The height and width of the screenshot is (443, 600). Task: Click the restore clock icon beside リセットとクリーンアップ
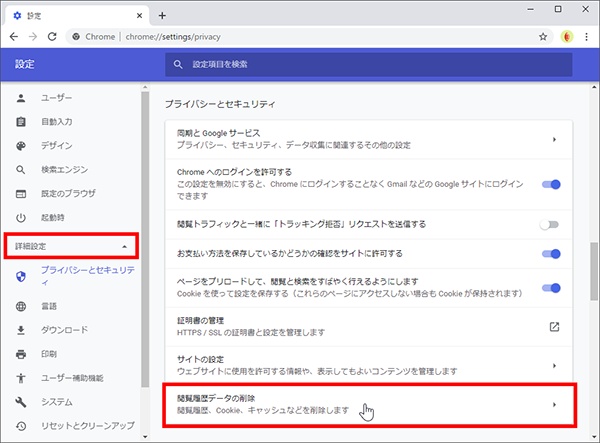click(x=21, y=426)
